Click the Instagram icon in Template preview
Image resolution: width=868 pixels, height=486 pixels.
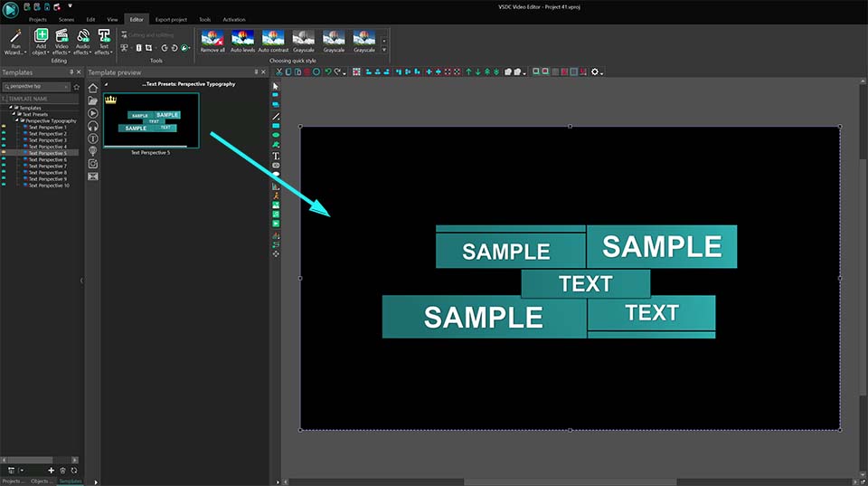click(93, 164)
